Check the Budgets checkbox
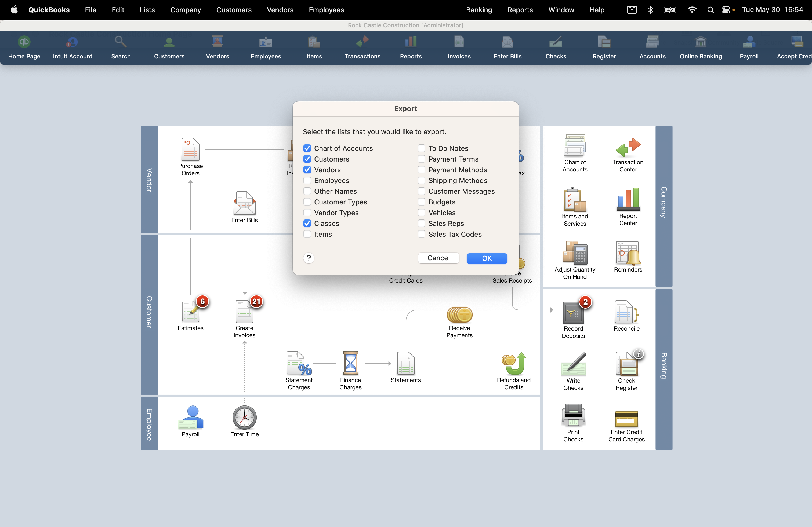The width and height of the screenshot is (812, 527). pos(421,202)
